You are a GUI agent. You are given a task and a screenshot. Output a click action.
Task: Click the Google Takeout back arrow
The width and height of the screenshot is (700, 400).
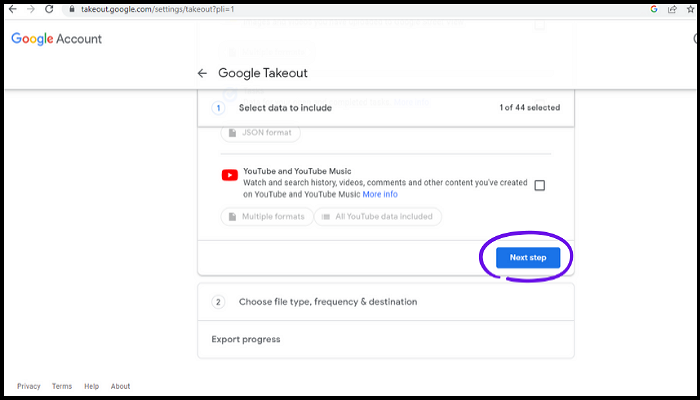point(202,73)
